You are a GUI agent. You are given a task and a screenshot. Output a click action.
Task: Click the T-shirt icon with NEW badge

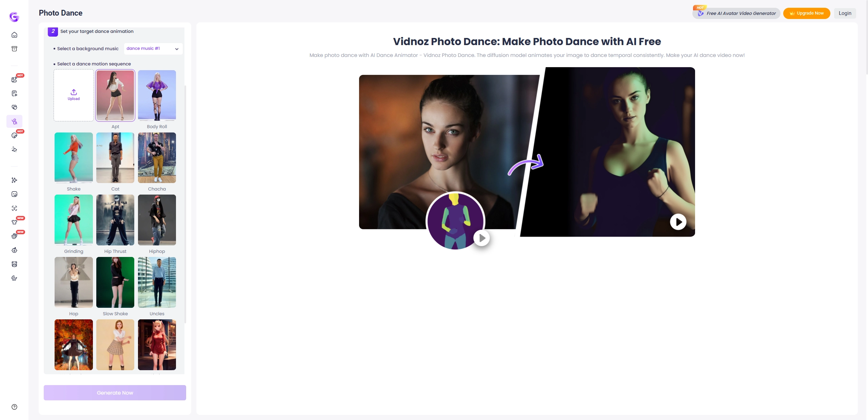point(14,222)
